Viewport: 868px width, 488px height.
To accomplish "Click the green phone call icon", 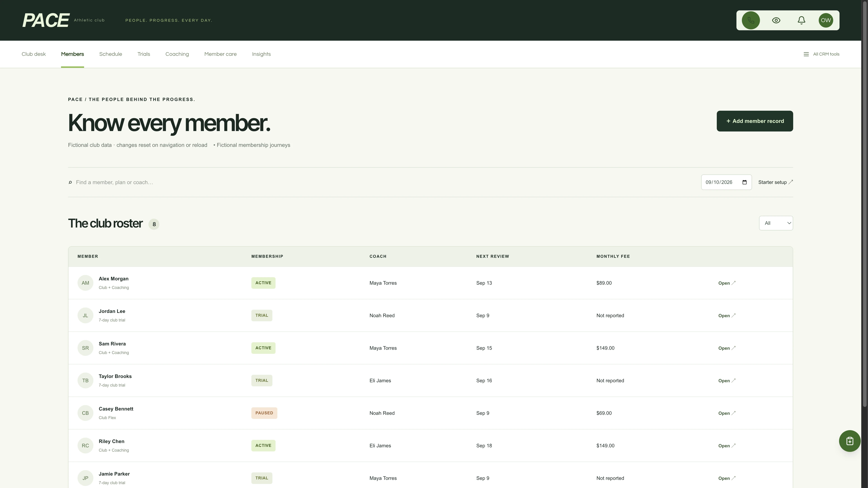I will click(x=750, y=20).
